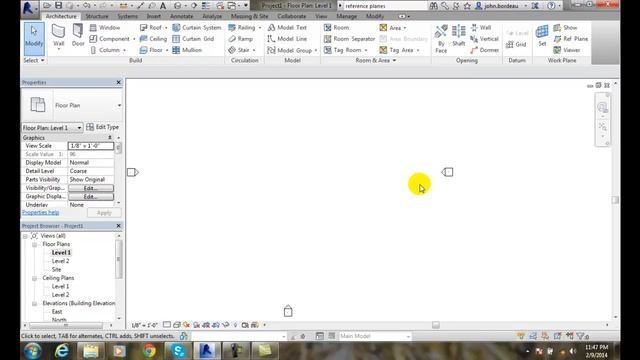This screenshot has height=360, width=640.
Task: Collapse the Elevations tree node
Action: pyautogui.click(x=35, y=304)
